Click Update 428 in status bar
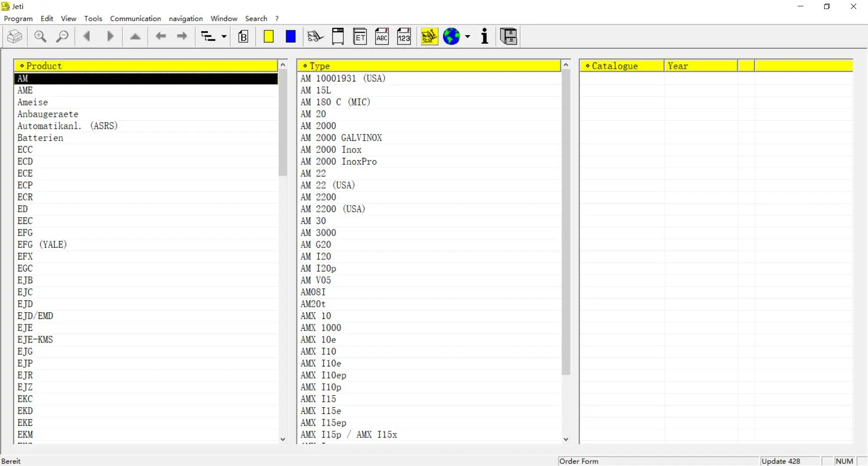The width and height of the screenshot is (868, 466). pyautogui.click(x=781, y=461)
